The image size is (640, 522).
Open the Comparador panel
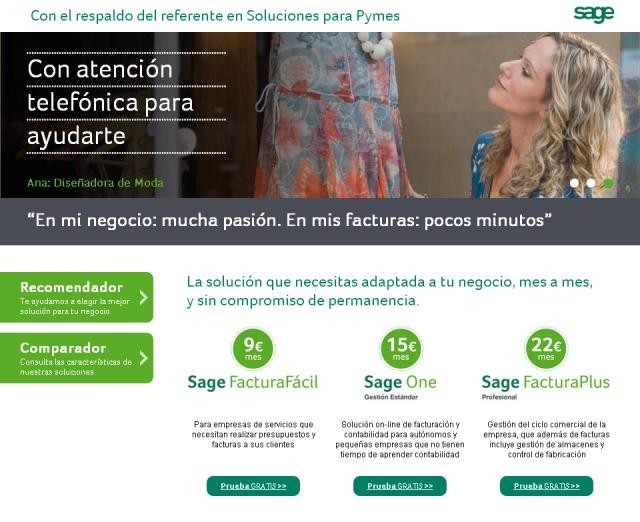[x=76, y=358]
